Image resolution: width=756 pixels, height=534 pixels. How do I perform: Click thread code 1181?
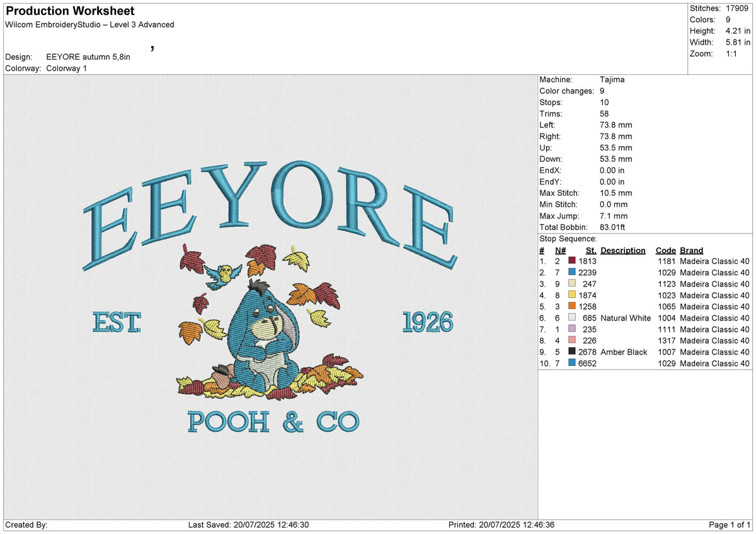[x=667, y=261]
